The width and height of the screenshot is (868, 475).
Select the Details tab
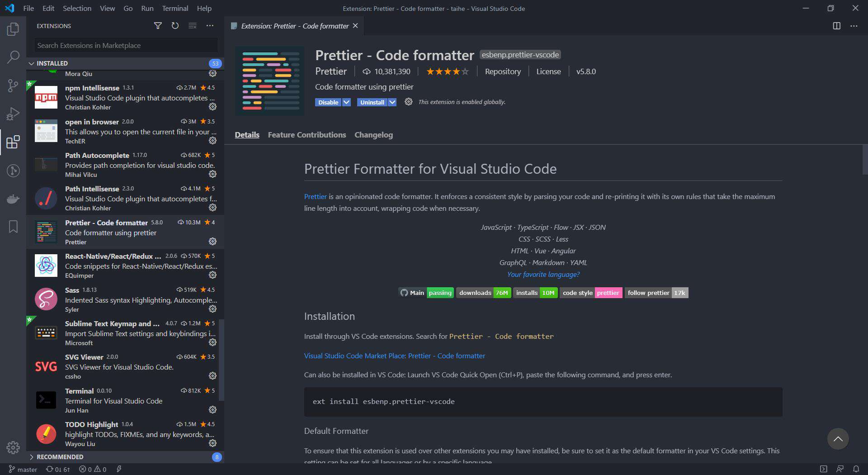(x=247, y=135)
